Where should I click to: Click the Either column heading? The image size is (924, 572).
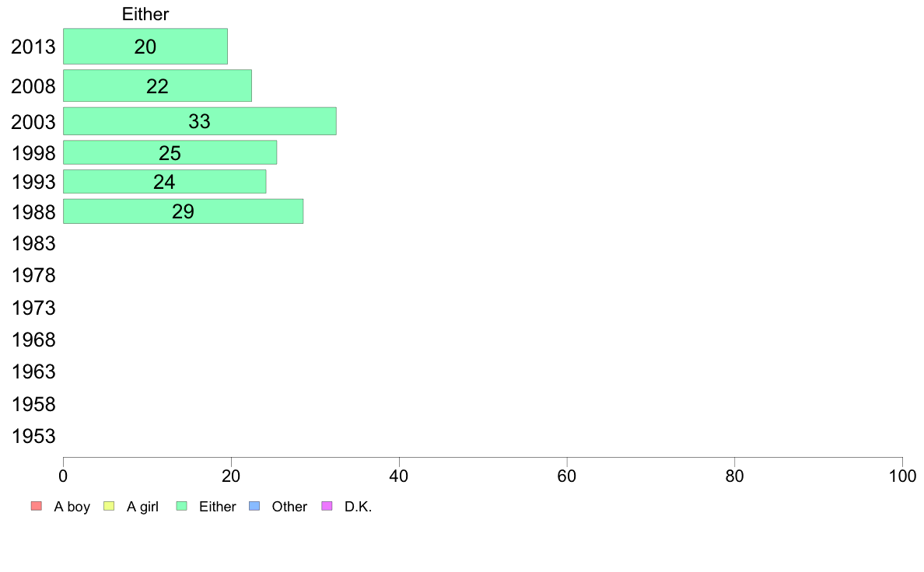coord(145,14)
